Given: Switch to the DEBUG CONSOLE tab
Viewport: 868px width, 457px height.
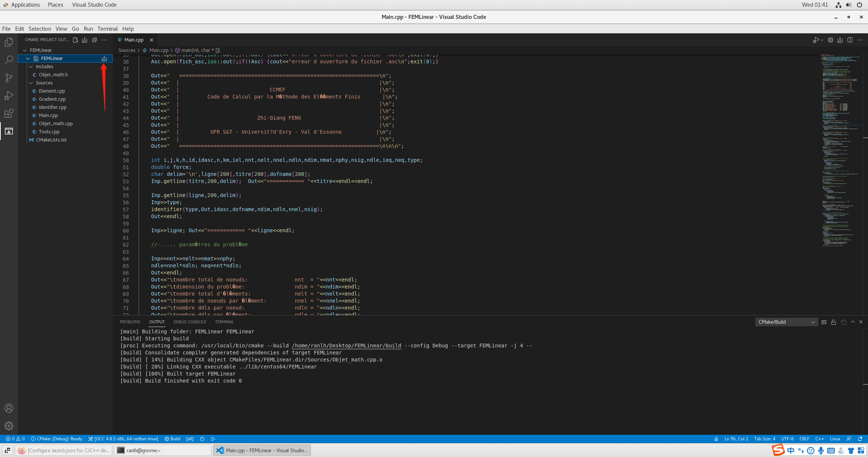Looking at the screenshot, I should pos(190,322).
